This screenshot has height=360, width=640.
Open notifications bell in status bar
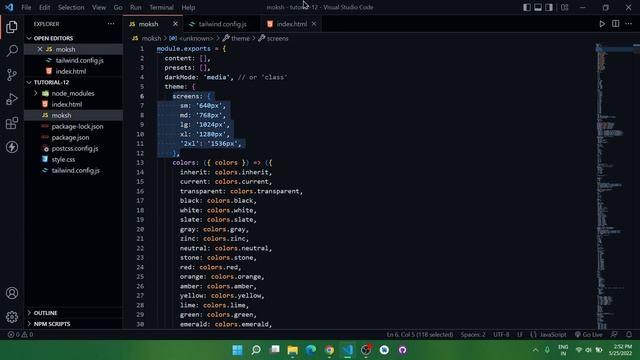(629, 334)
